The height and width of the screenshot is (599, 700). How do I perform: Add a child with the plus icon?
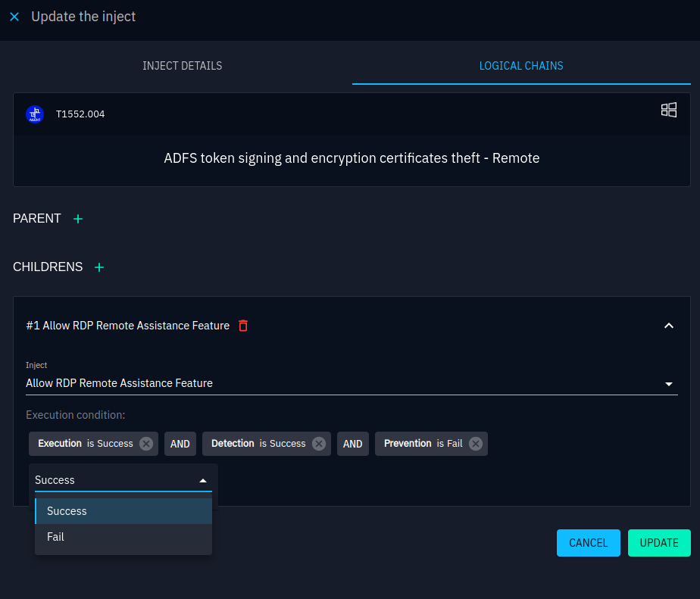point(99,267)
